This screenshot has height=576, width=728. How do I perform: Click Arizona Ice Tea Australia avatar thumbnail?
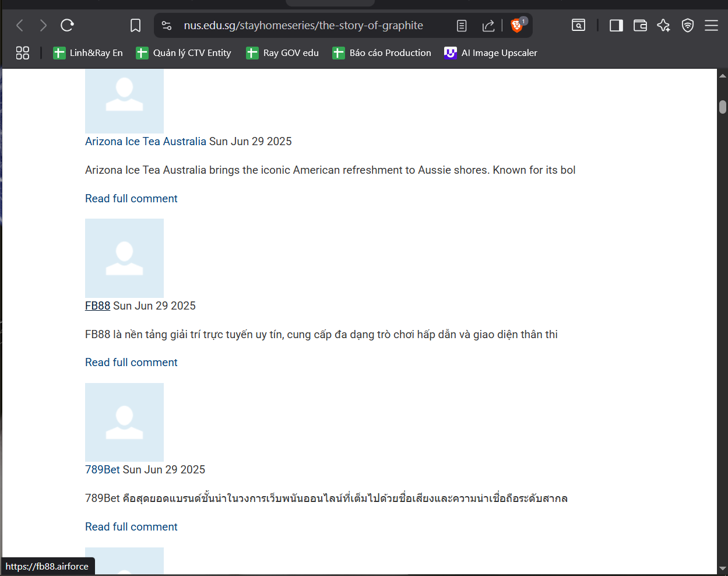[x=124, y=101]
